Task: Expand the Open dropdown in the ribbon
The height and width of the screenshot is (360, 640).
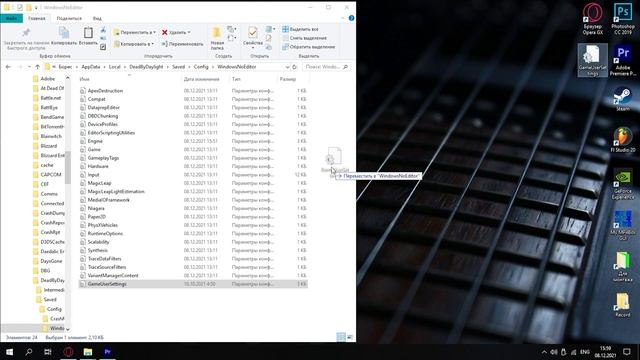Action: coord(270,29)
